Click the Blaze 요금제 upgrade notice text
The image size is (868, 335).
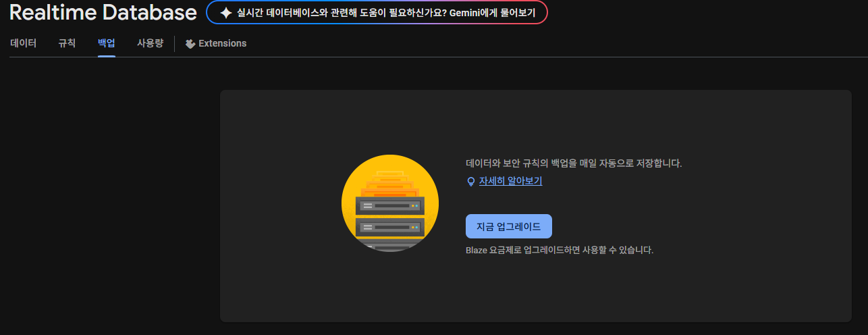560,250
